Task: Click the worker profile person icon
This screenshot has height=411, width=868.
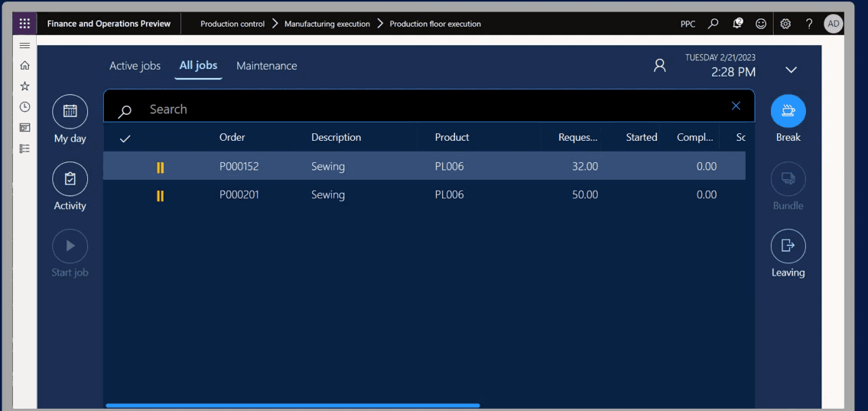Action: click(659, 65)
